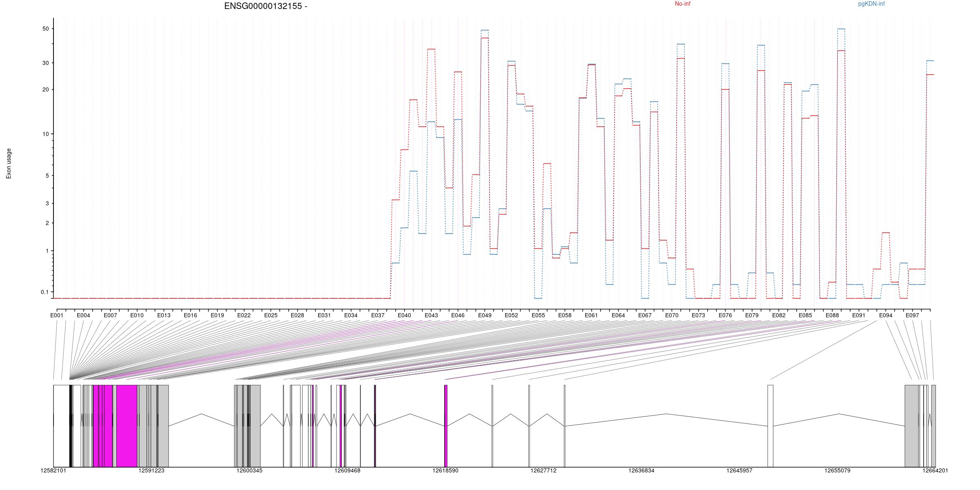This screenshot has width=980, height=490.
Task: Click exon label E019
Action: (217, 315)
